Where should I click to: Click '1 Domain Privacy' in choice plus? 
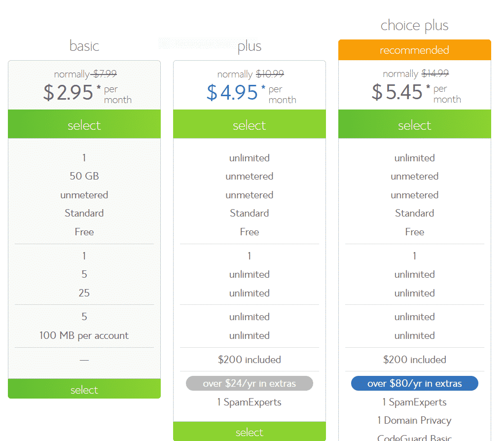(x=414, y=420)
